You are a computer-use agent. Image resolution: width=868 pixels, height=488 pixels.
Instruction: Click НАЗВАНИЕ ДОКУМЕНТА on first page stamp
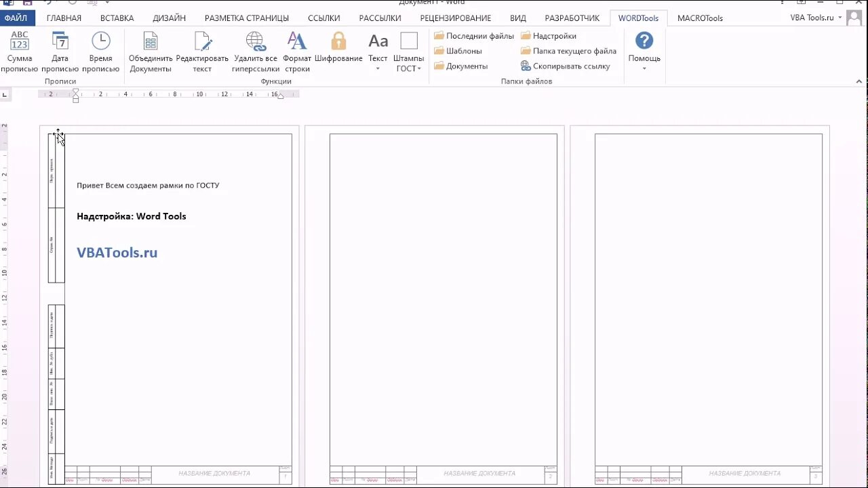214,473
